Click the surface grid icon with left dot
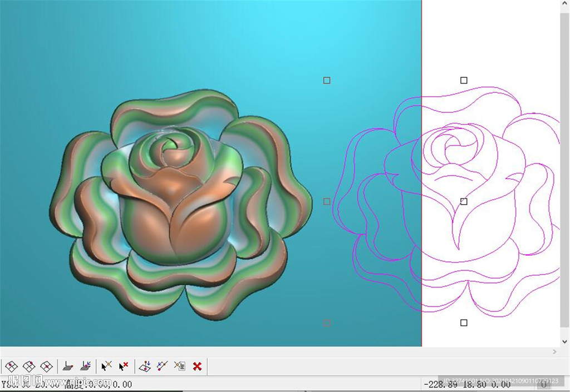Image resolution: width=570 pixels, height=392 pixels. click(12, 366)
